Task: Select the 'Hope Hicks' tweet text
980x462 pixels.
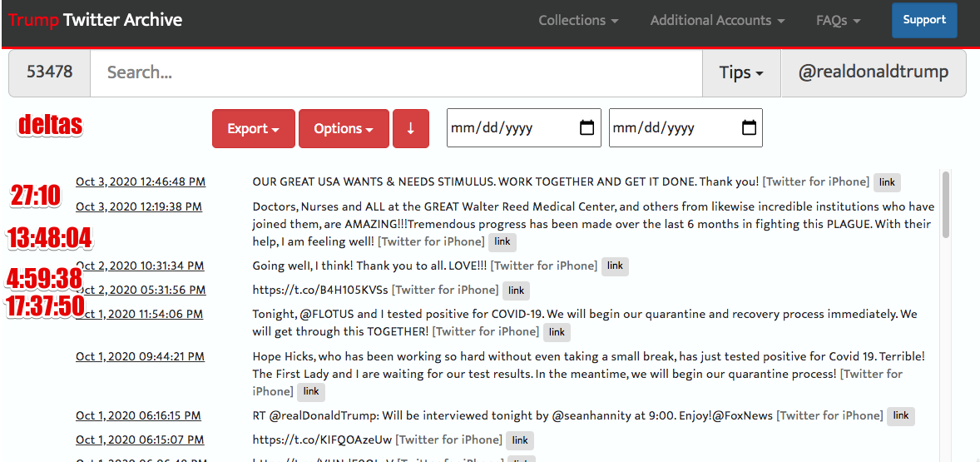Action: click(589, 374)
